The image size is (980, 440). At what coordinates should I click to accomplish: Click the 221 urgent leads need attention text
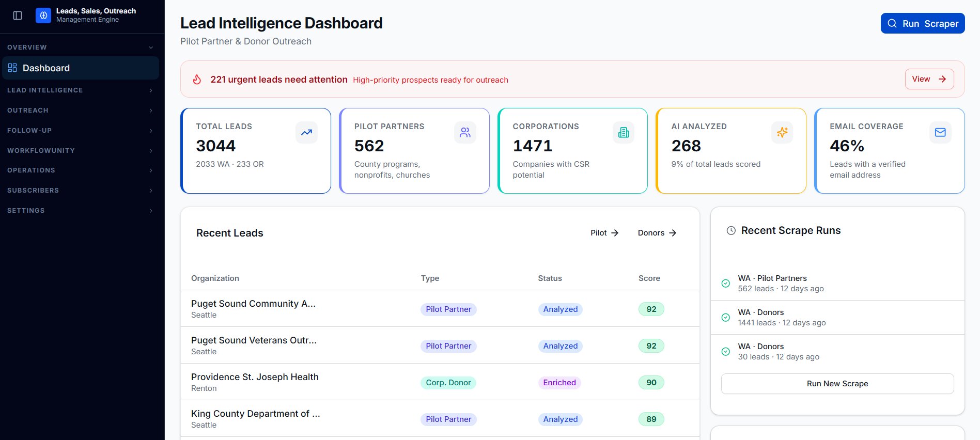[279, 80]
